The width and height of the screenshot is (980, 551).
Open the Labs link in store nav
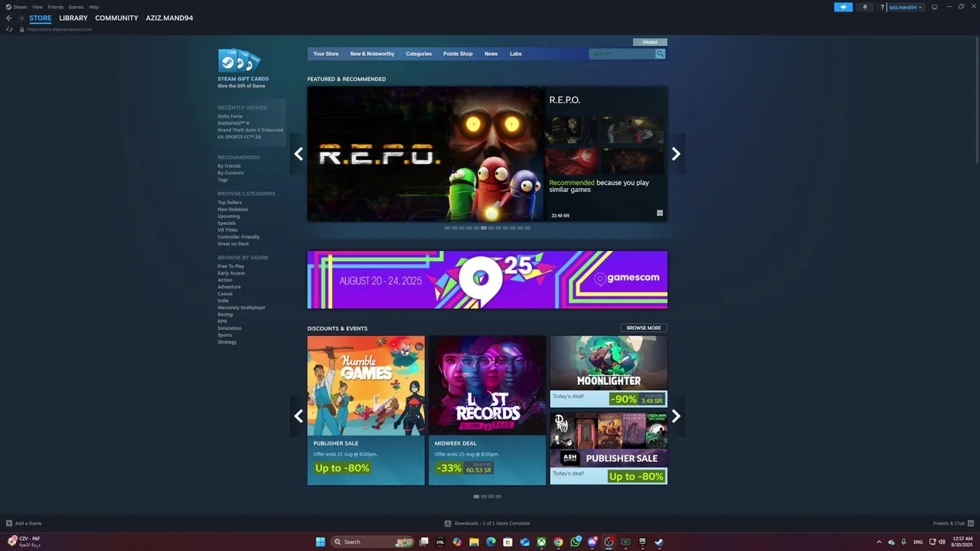516,54
